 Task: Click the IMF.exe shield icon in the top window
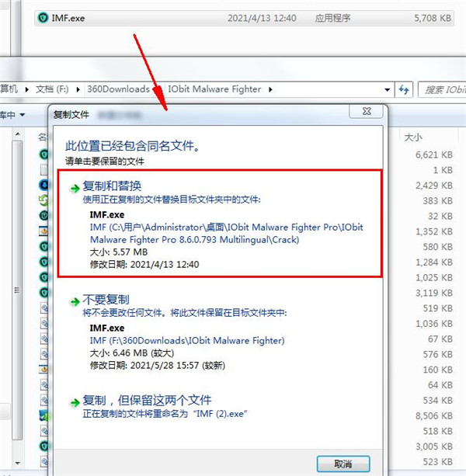coord(43,18)
